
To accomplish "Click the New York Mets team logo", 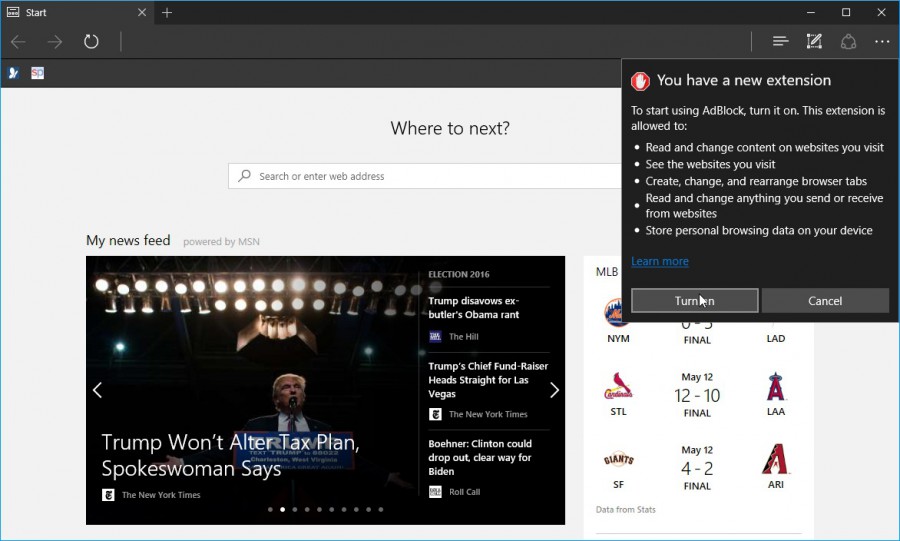I will coord(614,313).
